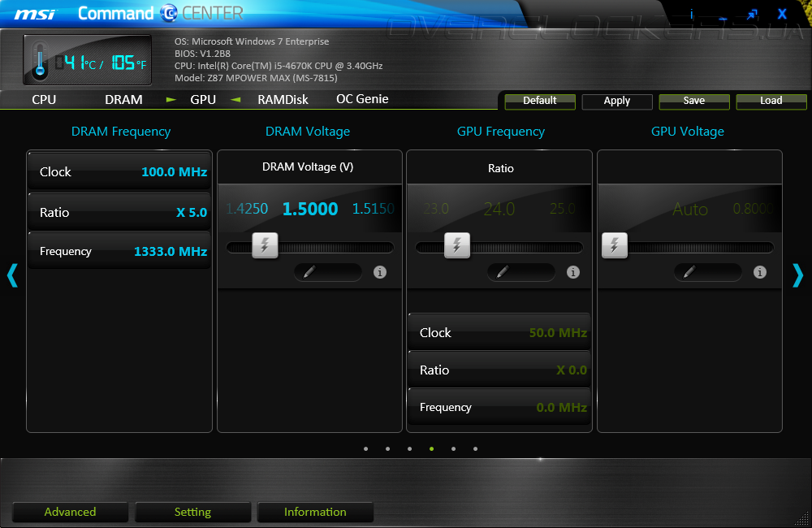Select fifth page indicator dot
812x528 pixels.
(x=454, y=448)
